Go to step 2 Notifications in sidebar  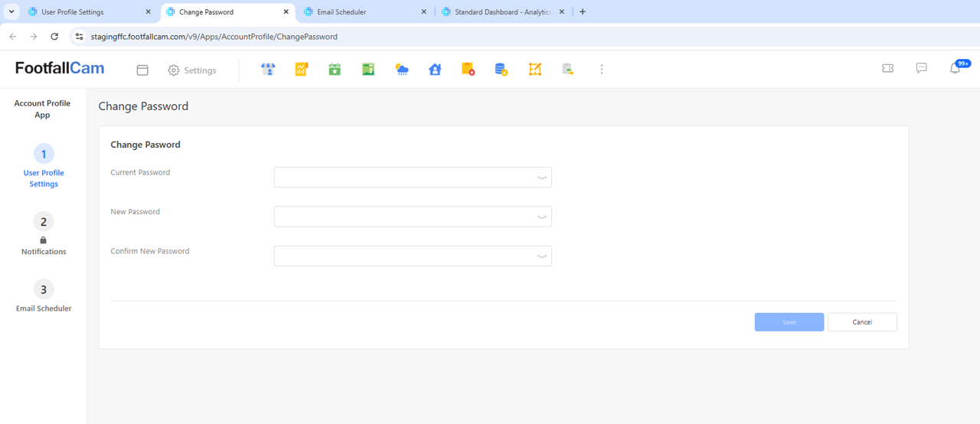[x=44, y=222]
